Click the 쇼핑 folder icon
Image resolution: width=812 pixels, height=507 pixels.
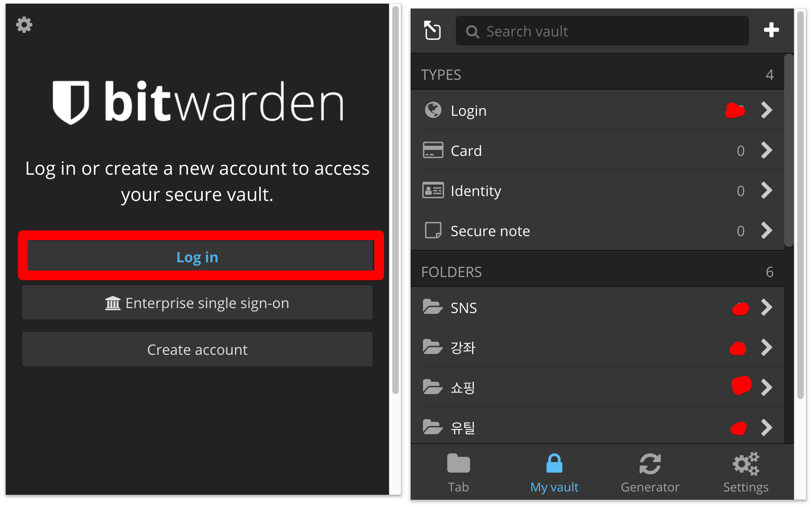click(x=432, y=387)
